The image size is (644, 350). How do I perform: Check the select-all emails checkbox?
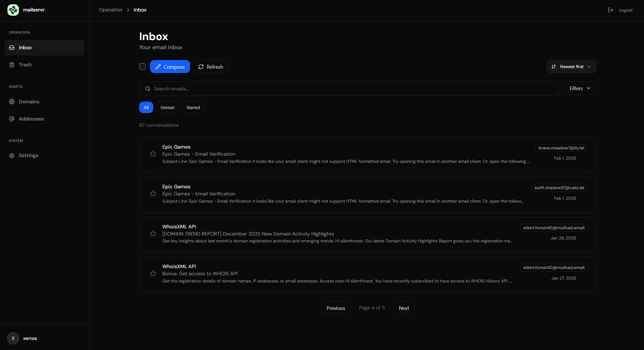click(x=142, y=66)
